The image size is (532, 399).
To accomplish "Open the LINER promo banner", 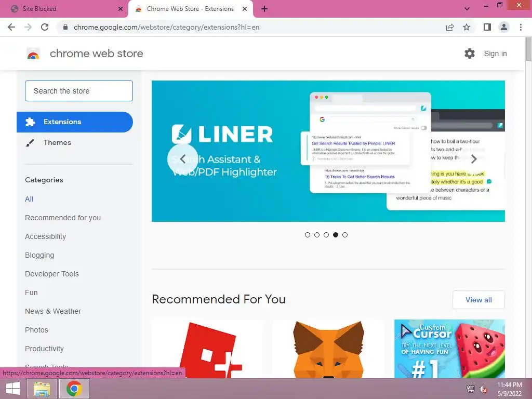I will click(x=328, y=151).
